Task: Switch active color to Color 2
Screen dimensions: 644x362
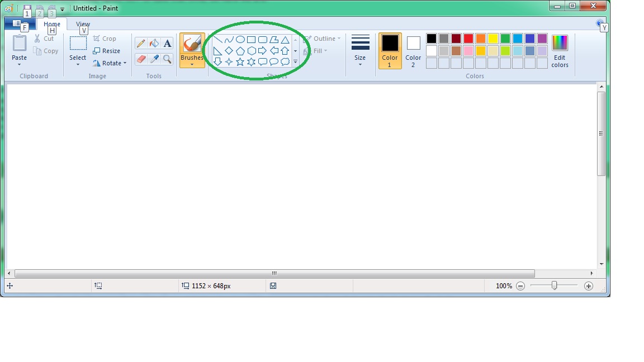Action: click(x=413, y=50)
